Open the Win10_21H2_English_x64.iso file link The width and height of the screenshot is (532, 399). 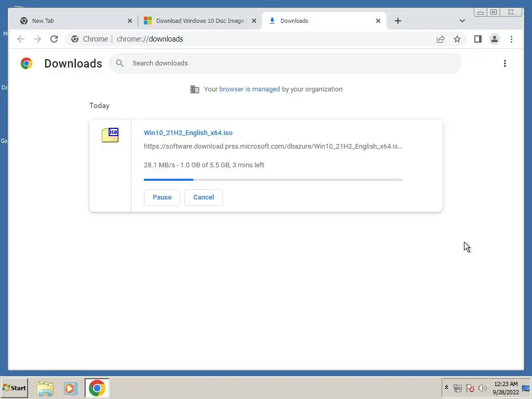coord(188,132)
